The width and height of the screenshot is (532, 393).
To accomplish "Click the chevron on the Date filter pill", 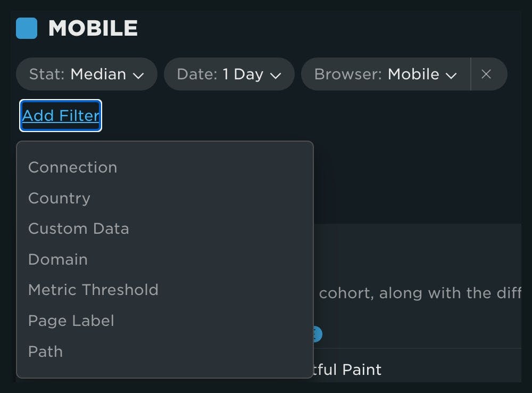I will tap(276, 75).
